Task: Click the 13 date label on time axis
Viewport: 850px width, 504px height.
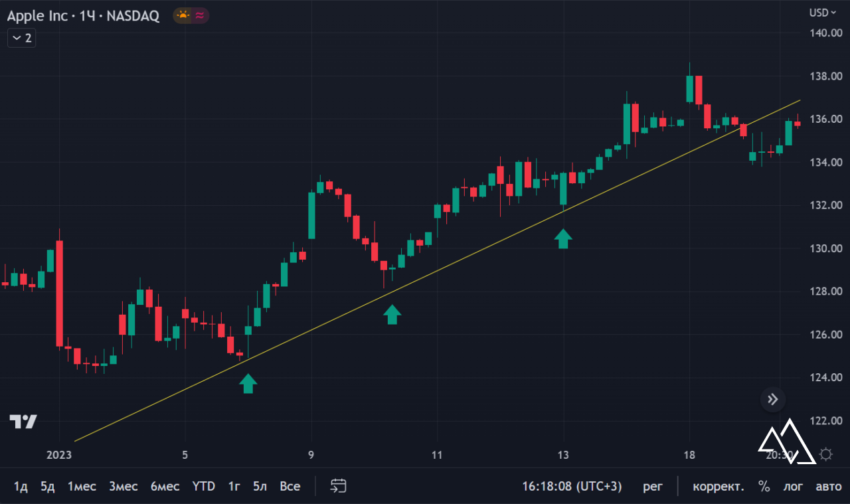Action: pos(563,455)
